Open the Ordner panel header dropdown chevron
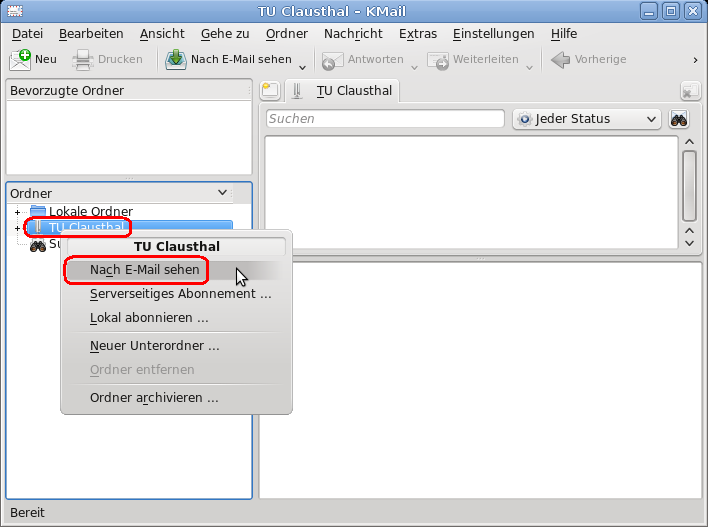 tap(222, 192)
